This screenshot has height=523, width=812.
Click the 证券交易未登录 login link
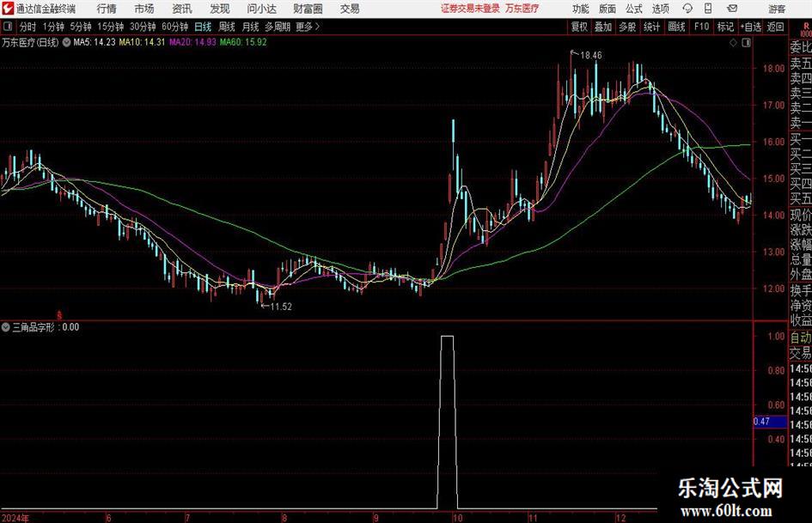pos(470,9)
